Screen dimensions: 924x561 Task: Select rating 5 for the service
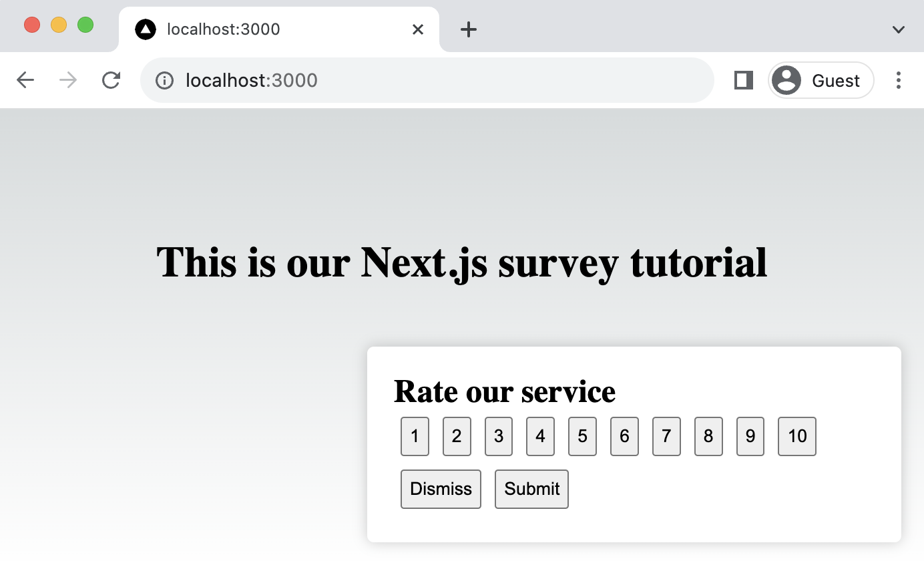coord(582,436)
